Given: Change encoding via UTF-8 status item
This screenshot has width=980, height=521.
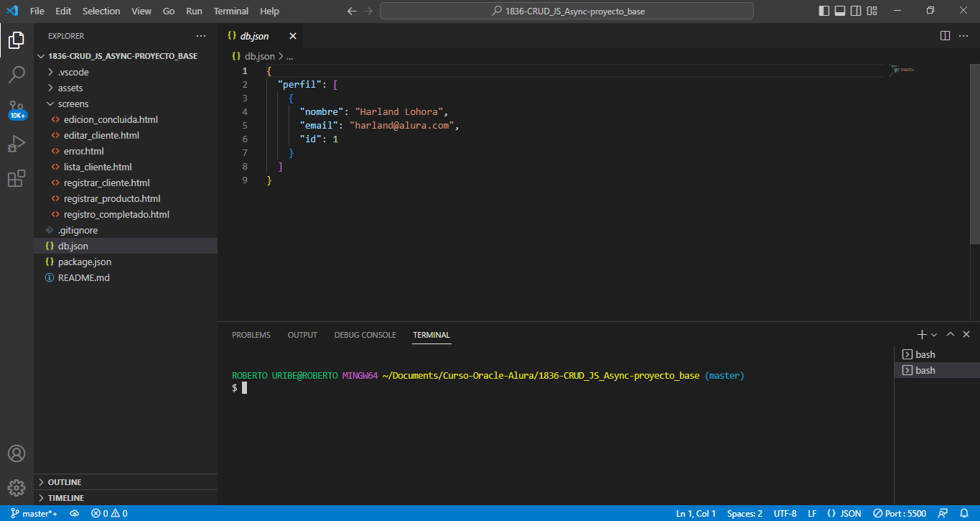Looking at the screenshot, I should pyautogui.click(x=785, y=514).
